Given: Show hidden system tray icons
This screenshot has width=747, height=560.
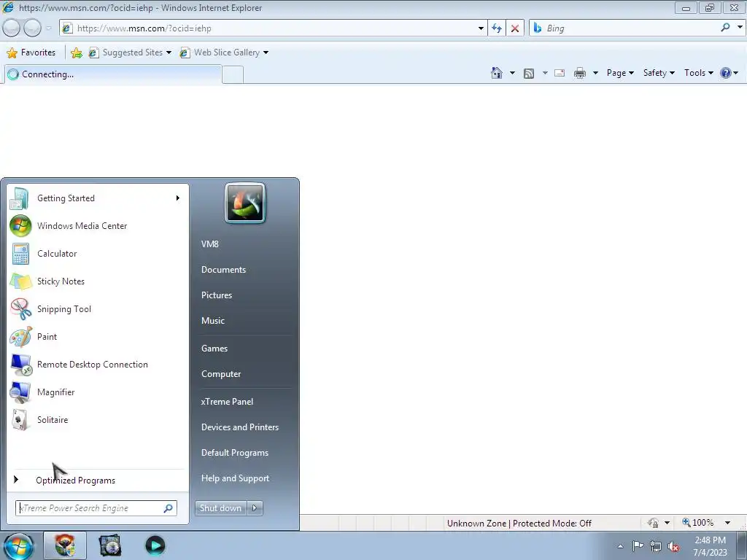Looking at the screenshot, I should point(620,546).
